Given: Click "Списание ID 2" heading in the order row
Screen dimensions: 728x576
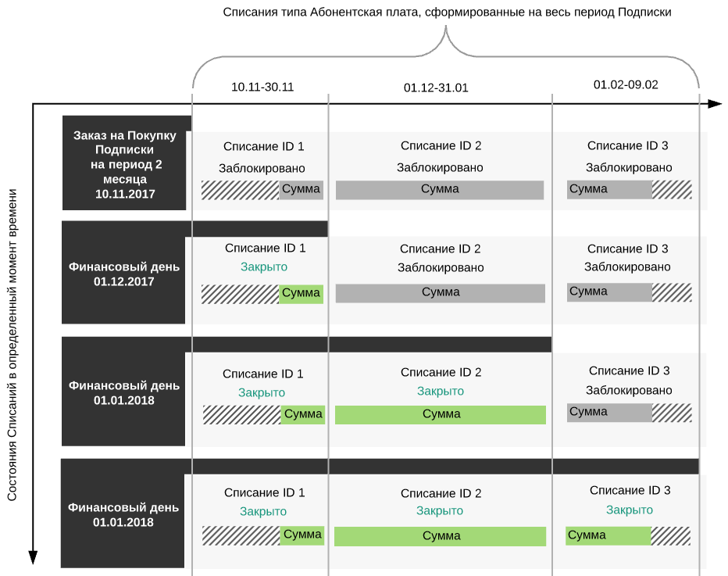Looking at the screenshot, I should [441, 145].
